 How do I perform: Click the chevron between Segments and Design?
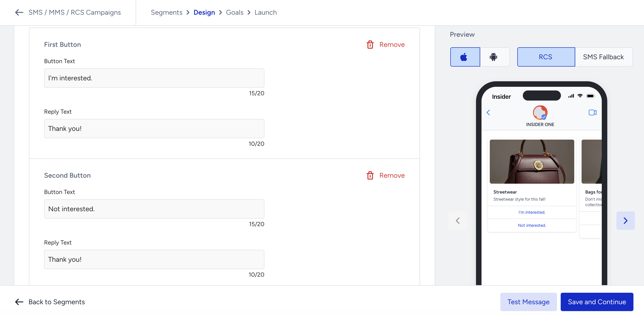pyautogui.click(x=188, y=12)
